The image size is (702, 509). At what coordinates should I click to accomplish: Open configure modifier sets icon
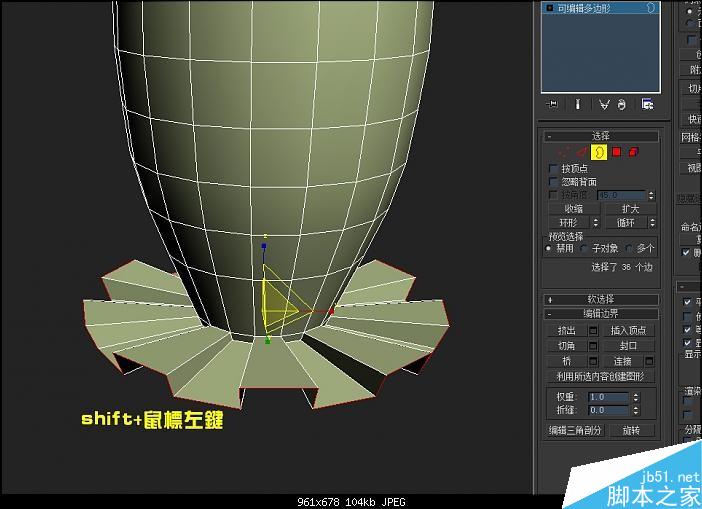647,104
